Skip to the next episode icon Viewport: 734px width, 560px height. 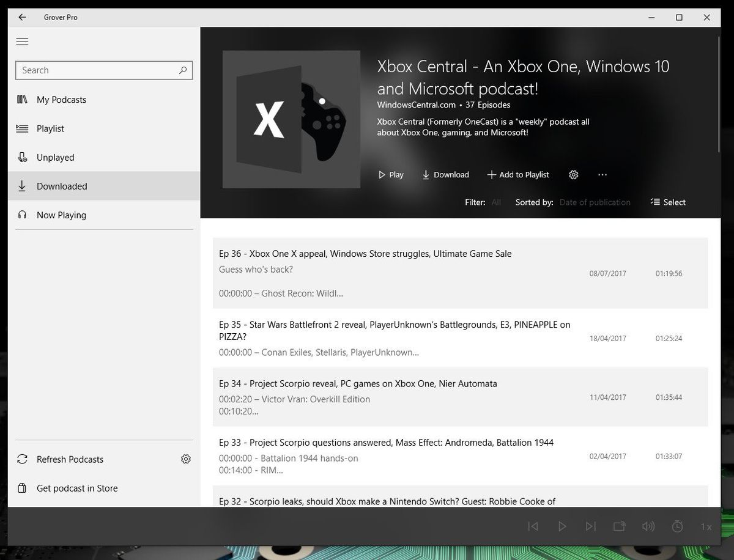point(590,526)
